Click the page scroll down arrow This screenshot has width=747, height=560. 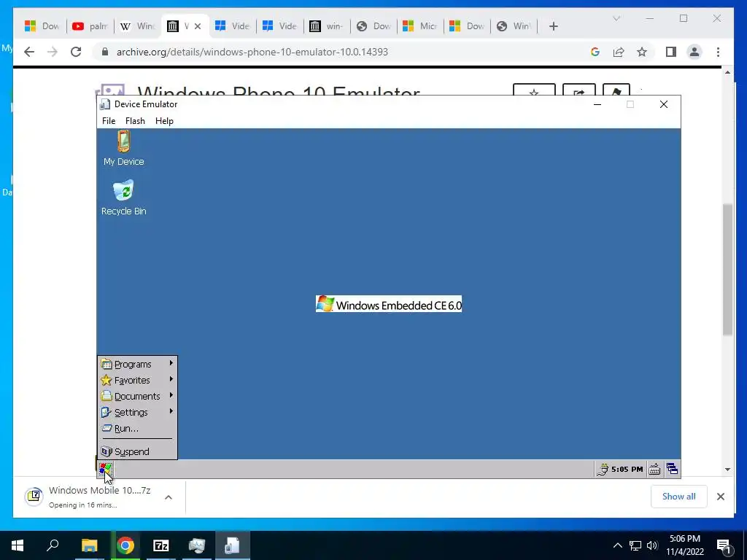[x=727, y=469]
